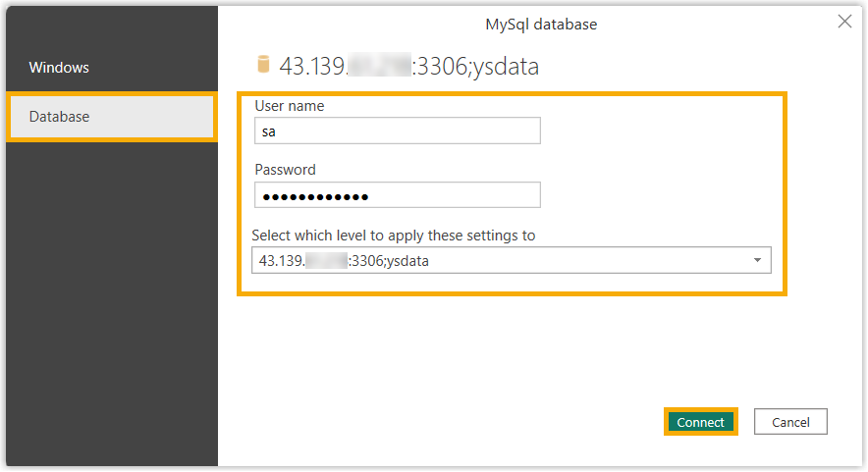Click the Password input field
Viewport: 868px width, 472px height.
[398, 195]
